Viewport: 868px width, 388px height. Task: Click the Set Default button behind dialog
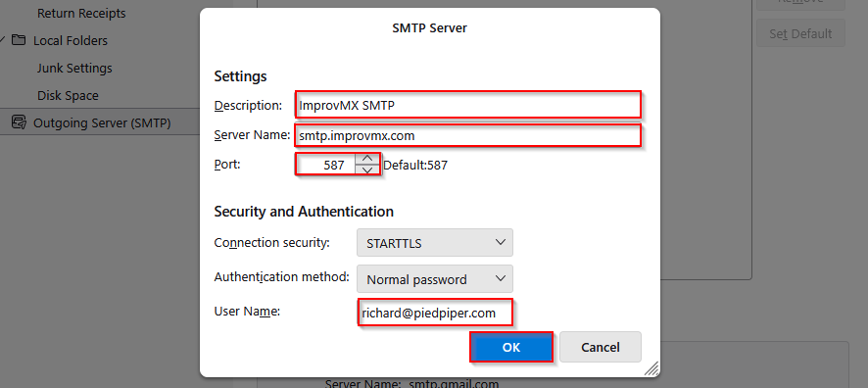[800, 33]
